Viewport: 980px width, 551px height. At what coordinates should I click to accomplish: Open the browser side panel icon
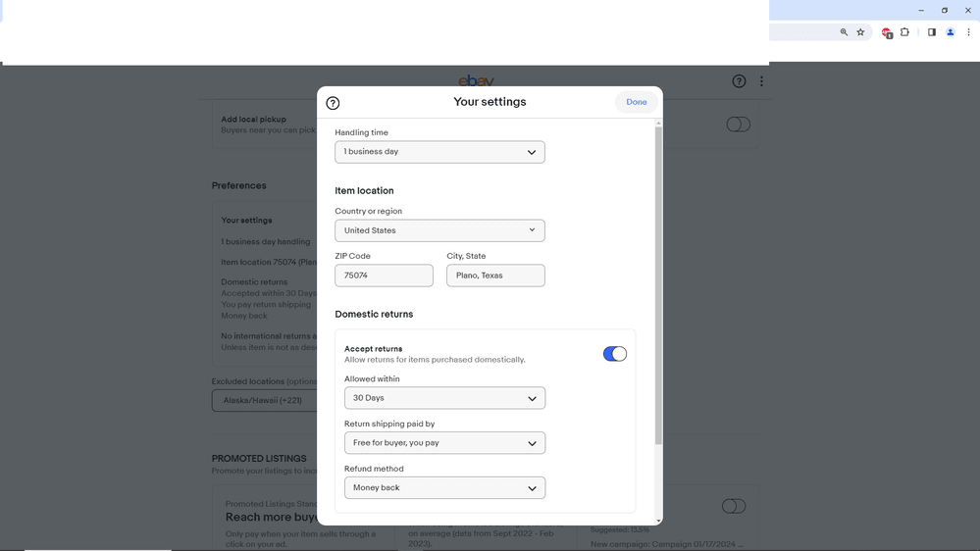(931, 32)
